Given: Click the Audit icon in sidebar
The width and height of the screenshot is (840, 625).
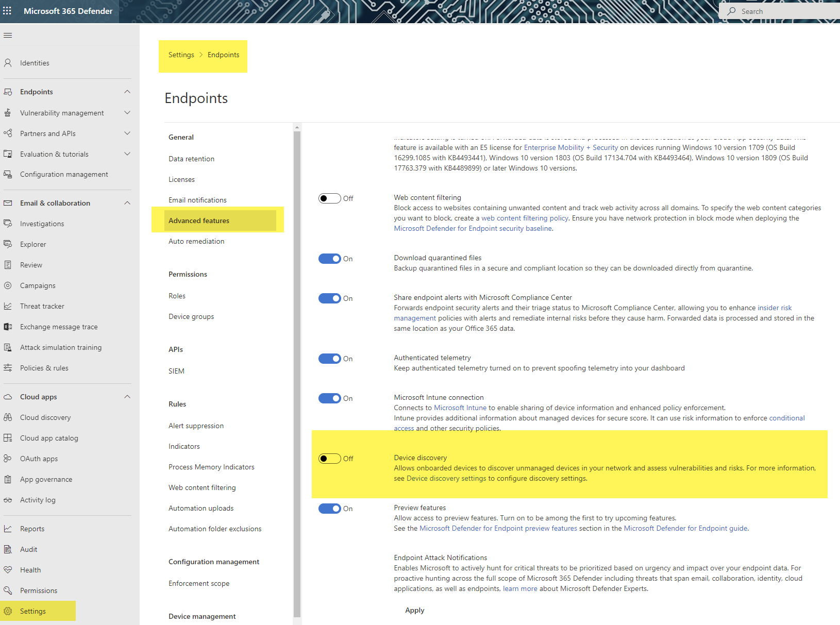Looking at the screenshot, I should [x=8, y=549].
